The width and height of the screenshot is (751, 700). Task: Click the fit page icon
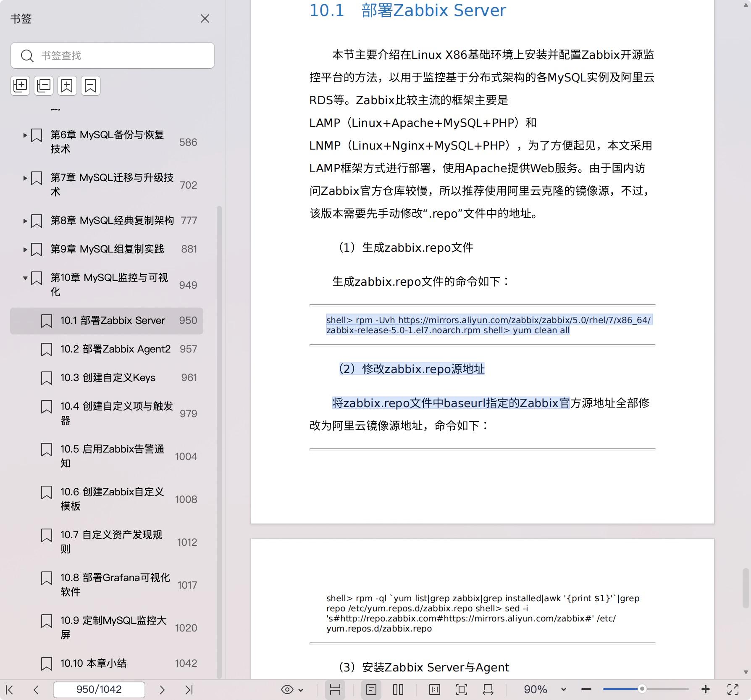461,689
